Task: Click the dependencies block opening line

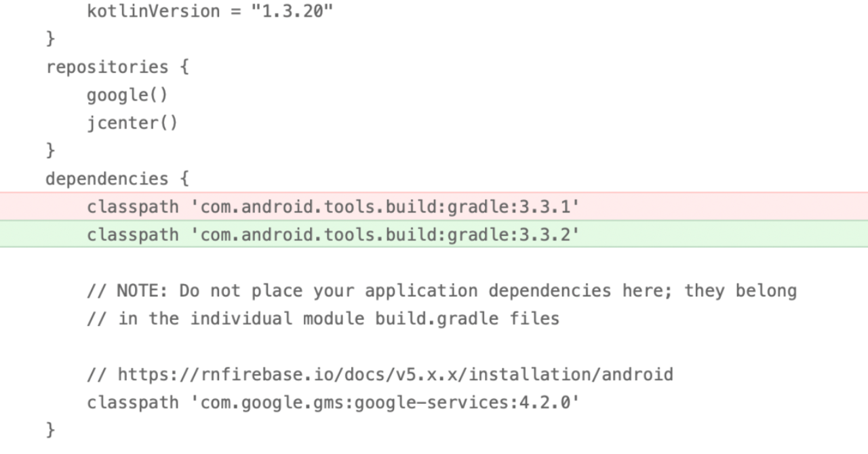Action: tap(117, 179)
